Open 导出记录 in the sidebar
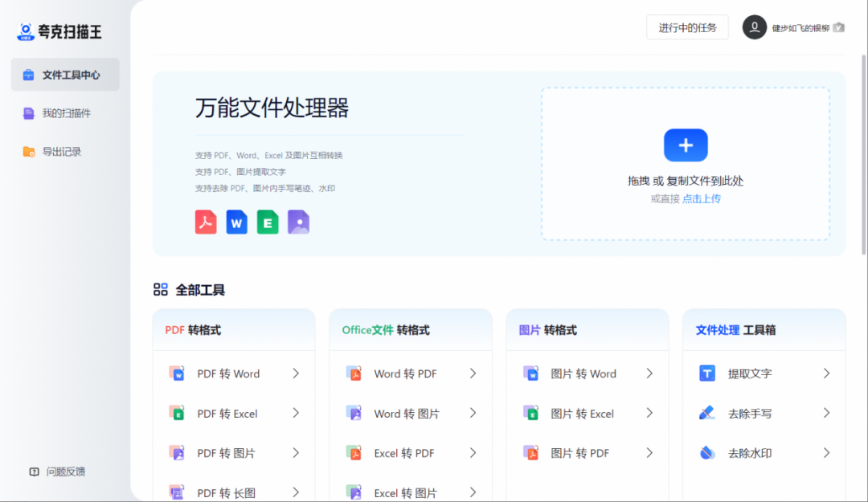 coord(52,151)
